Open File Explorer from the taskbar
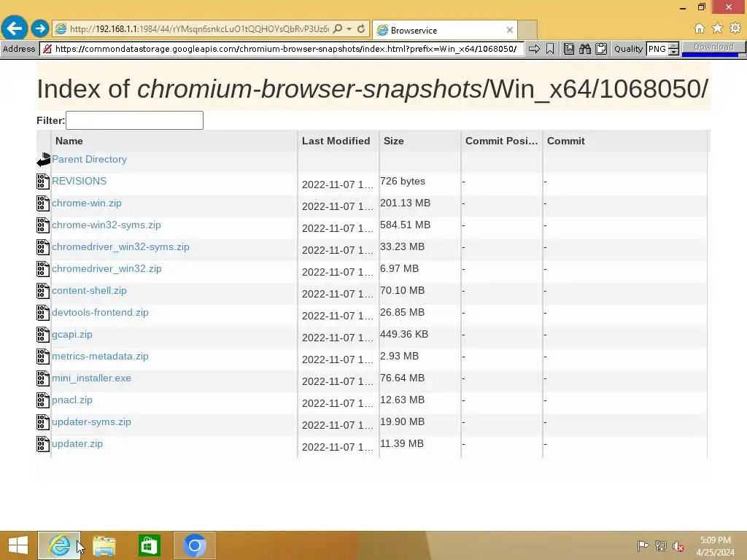The height and width of the screenshot is (560, 747). point(104,545)
